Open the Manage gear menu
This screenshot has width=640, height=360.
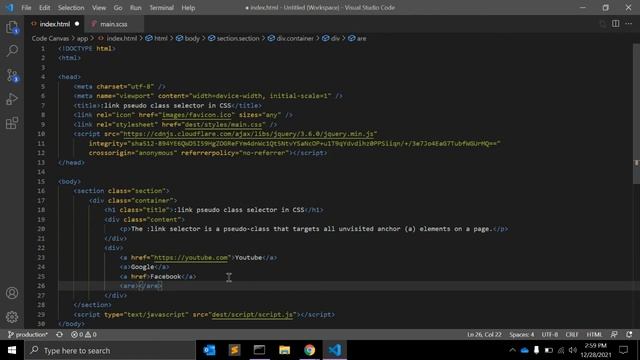12,317
